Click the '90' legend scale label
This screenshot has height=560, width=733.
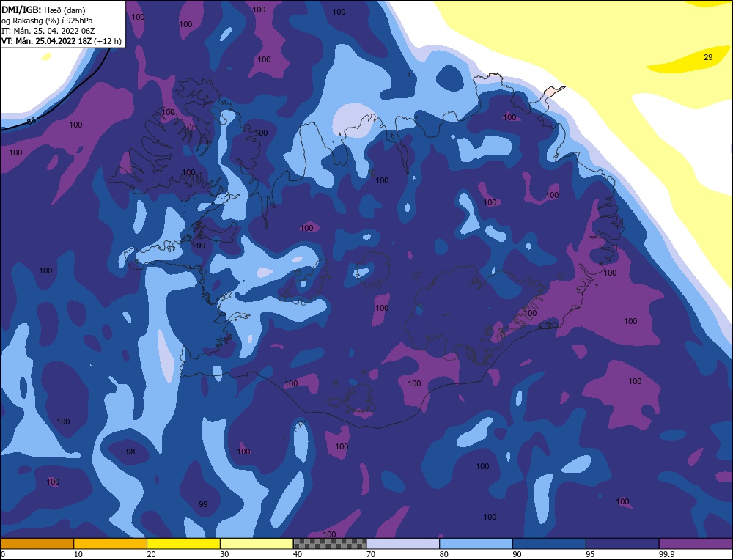pyautogui.click(x=517, y=554)
